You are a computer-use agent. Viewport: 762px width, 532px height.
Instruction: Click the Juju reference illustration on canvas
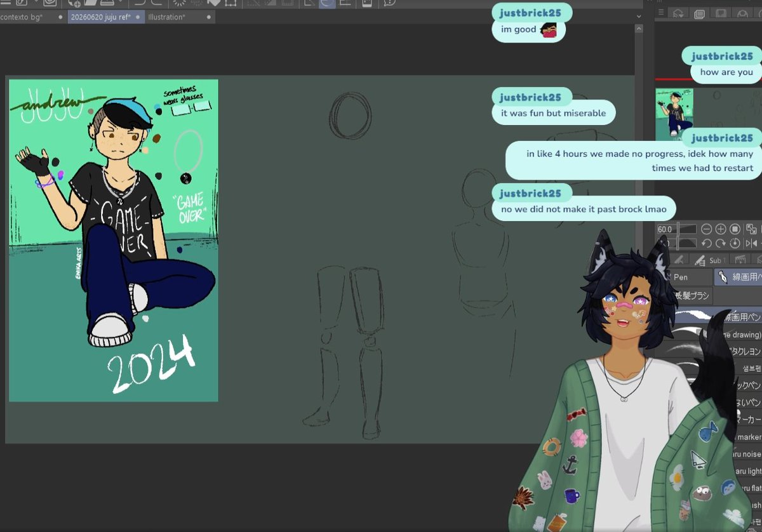pos(114,240)
